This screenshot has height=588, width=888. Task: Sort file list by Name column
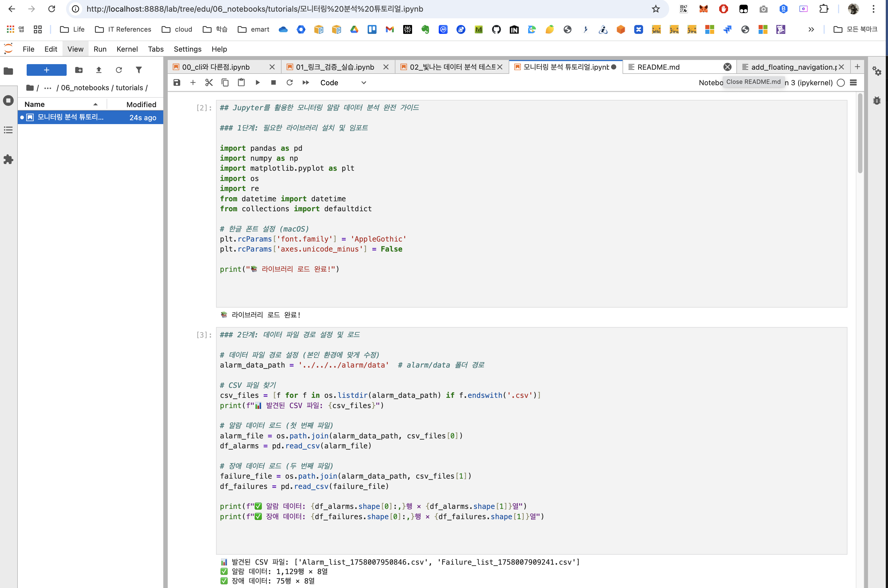[x=62, y=104]
